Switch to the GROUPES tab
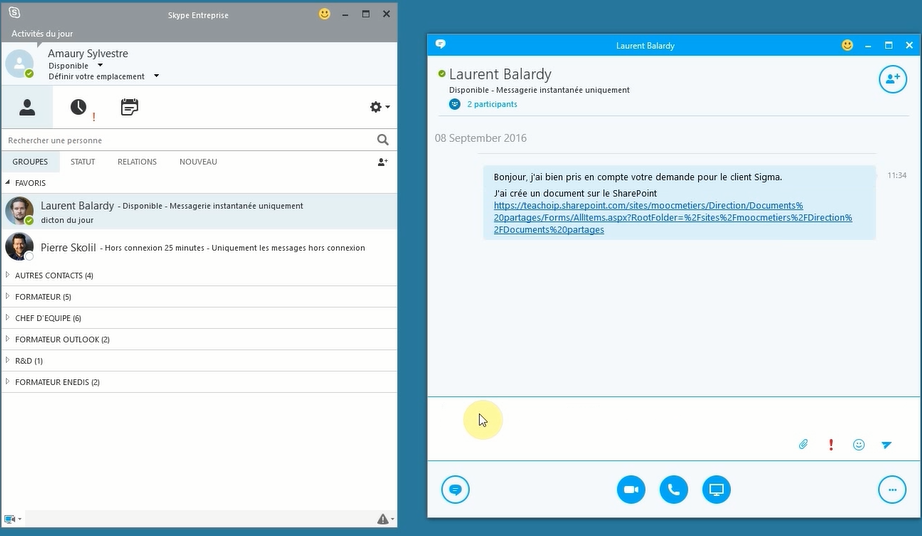The image size is (922, 536). point(30,162)
